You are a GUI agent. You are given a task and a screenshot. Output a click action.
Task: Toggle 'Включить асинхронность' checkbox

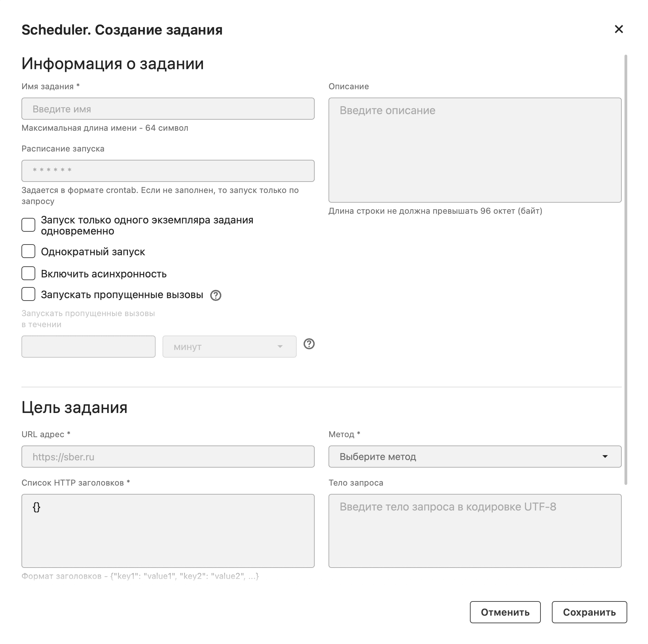click(x=28, y=273)
